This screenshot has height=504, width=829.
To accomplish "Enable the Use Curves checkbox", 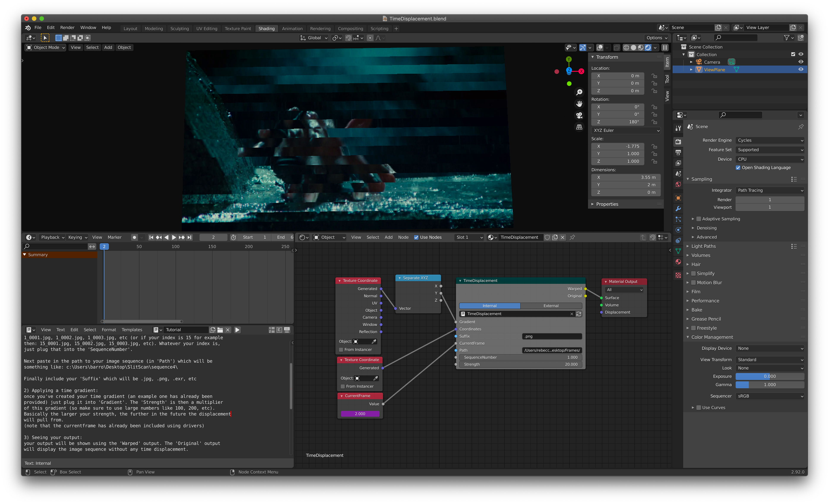I will 698,408.
